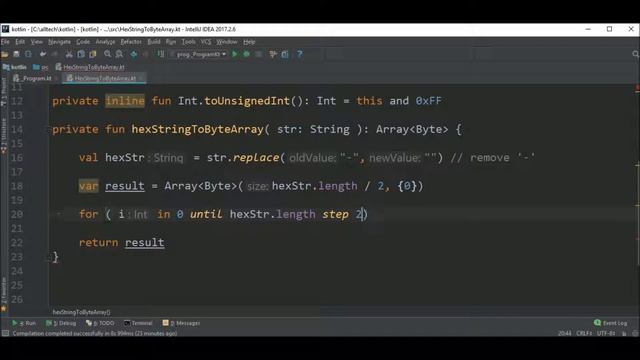640x360 pixels.
Task: Click the Help question mark icon
Action: click(x=300, y=54)
